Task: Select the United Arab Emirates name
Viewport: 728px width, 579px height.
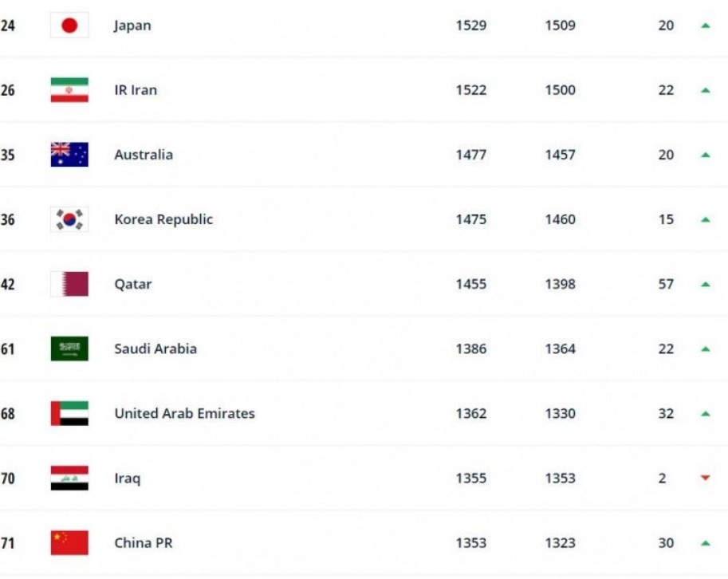Action: [184, 413]
